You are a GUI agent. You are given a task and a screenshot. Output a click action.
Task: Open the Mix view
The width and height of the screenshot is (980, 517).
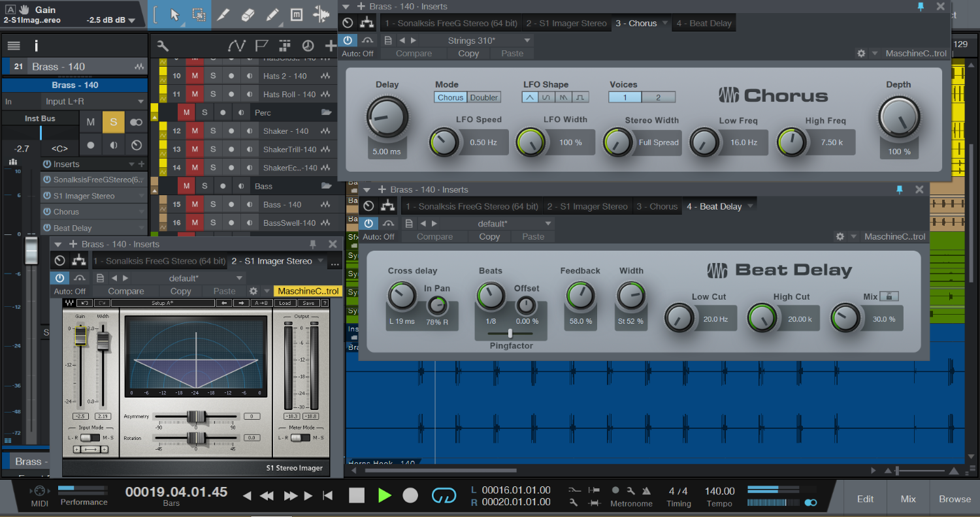click(908, 499)
